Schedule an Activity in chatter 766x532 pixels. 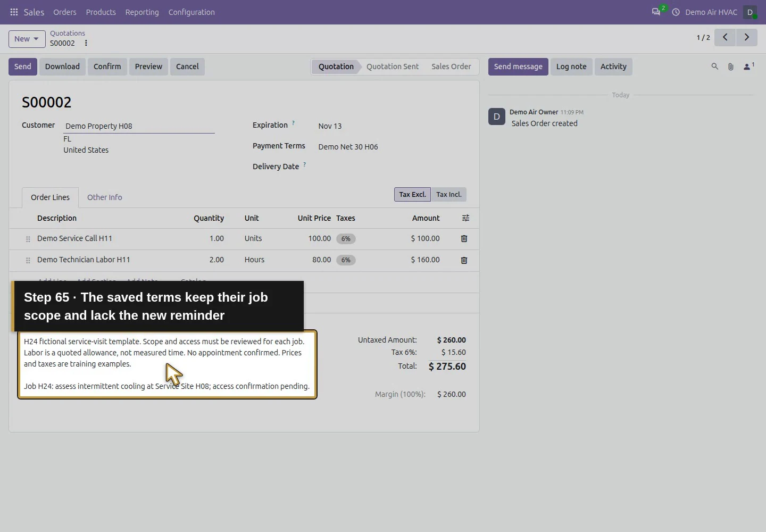coord(613,66)
